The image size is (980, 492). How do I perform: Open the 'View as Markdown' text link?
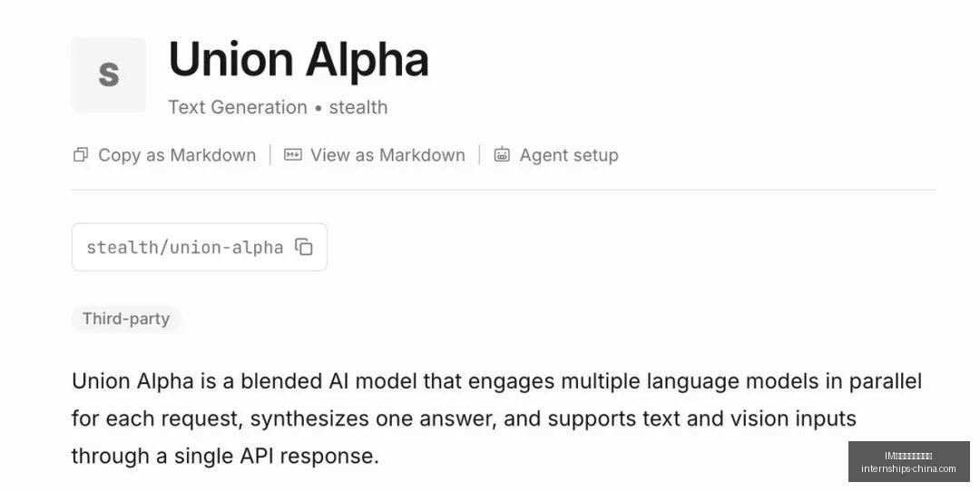coord(387,155)
